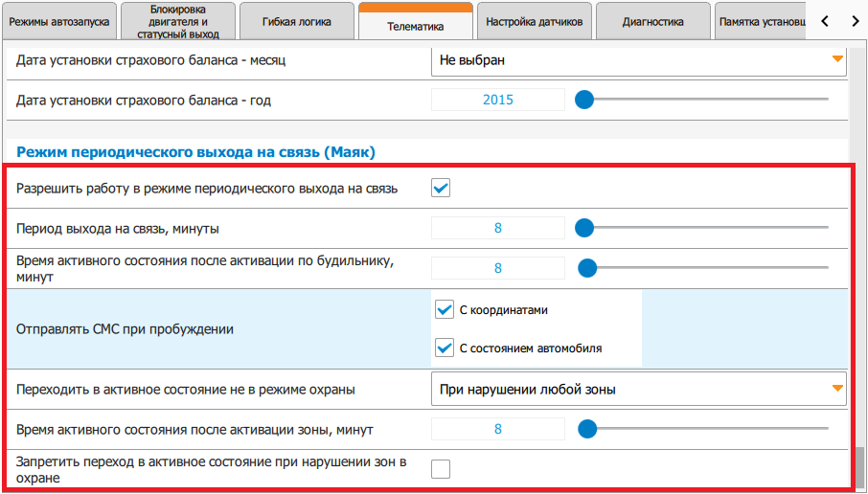This screenshot has width=868, height=494.
Task: Open the Диагностика tab
Action: [x=652, y=21]
